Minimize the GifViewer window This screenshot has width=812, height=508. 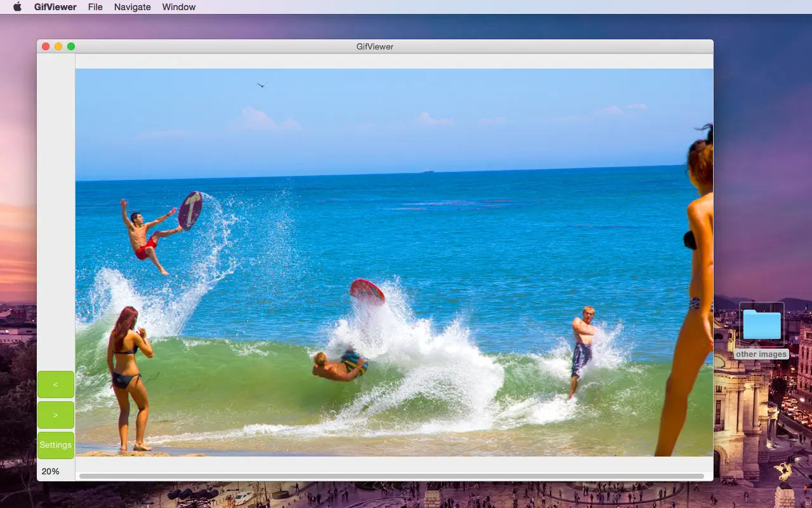[x=58, y=46]
